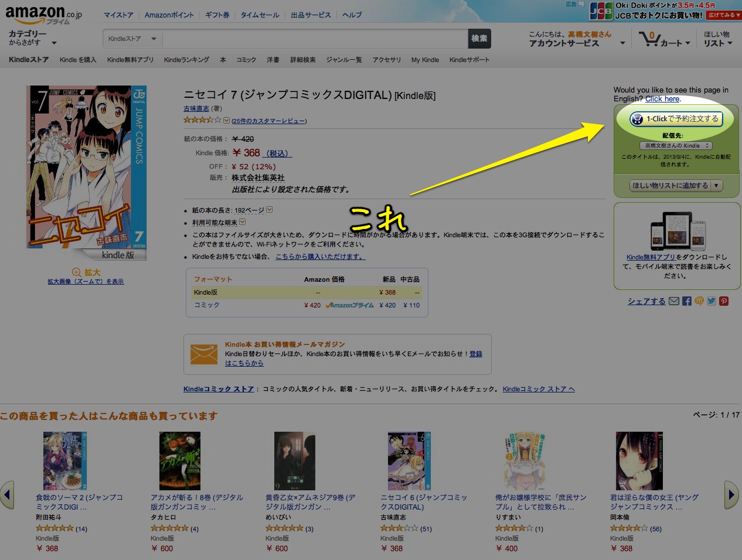Share via the email envelope icon
The width and height of the screenshot is (742, 560).
(674, 301)
